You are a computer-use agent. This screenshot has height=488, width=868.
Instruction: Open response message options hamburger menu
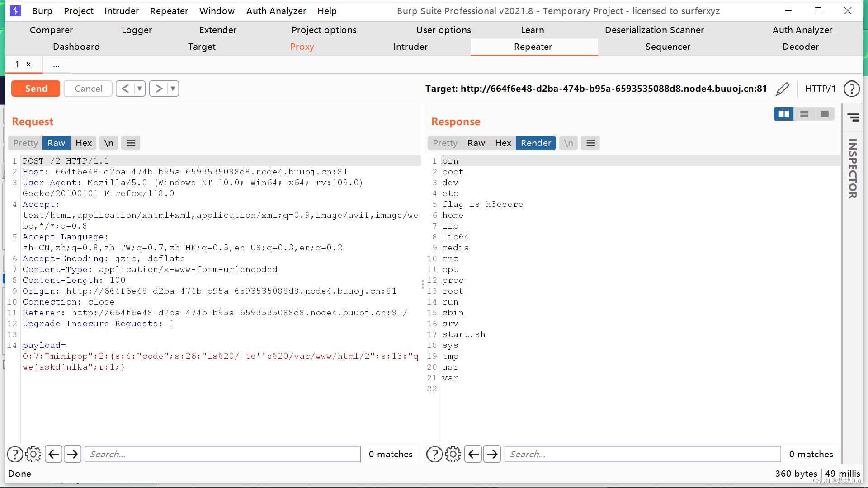pyautogui.click(x=590, y=143)
